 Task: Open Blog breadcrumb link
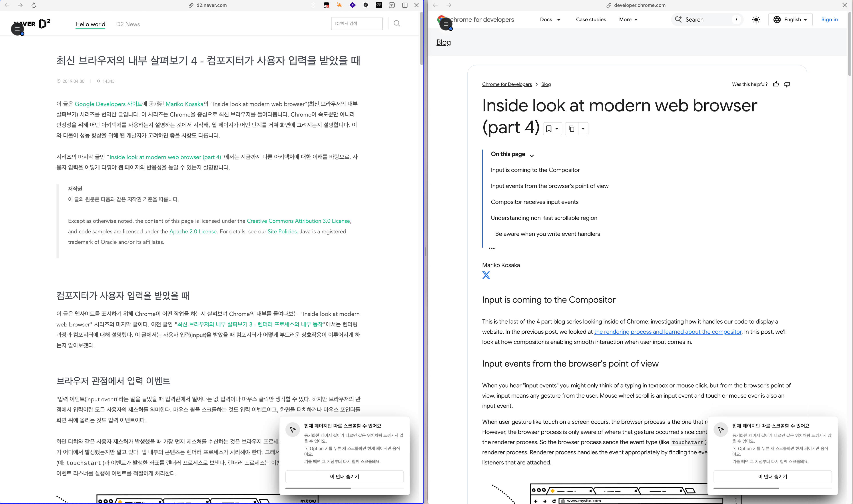tap(546, 84)
